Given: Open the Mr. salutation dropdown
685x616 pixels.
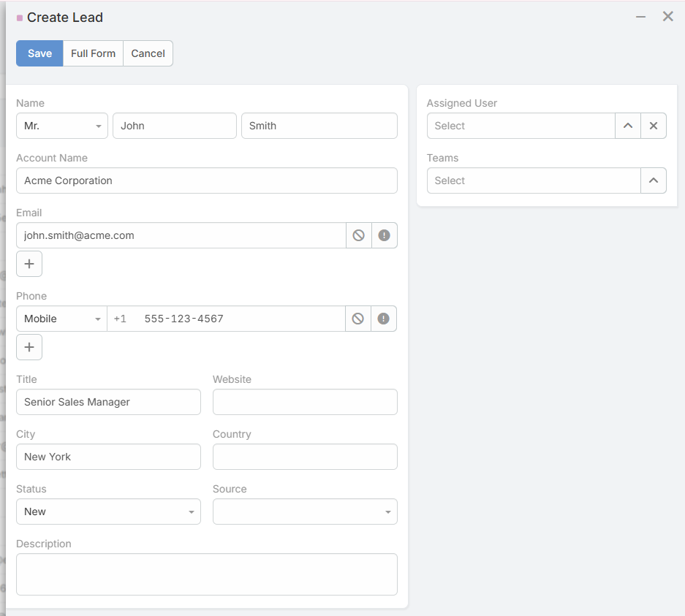Looking at the screenshot, I should [x=62, y=126].
